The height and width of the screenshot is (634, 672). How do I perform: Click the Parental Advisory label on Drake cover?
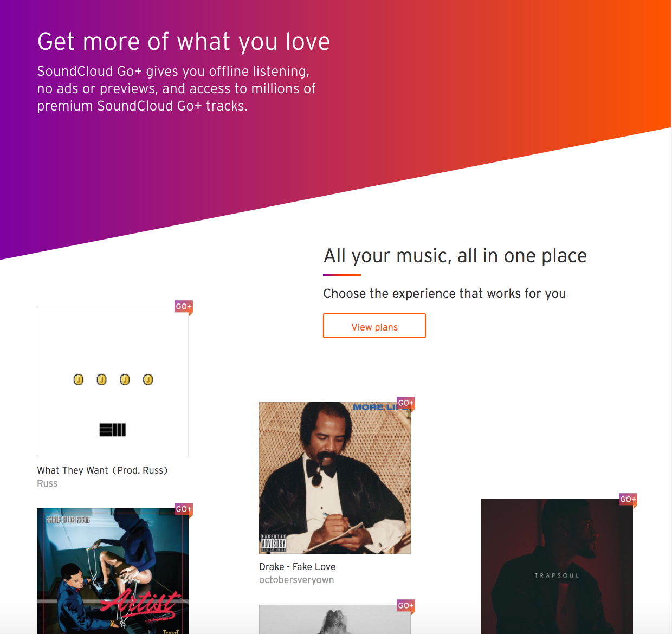[274, 542]
